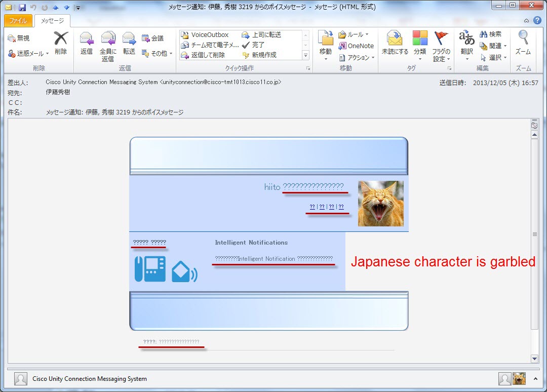The height and width of the screenshot is (392, 547).
Task: Delete the message with 削除 icon
Action: tap(61, 43)
